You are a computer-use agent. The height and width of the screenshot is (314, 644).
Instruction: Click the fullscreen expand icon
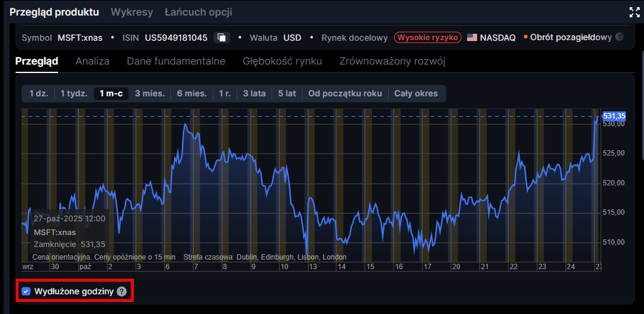tap(634, 12)
